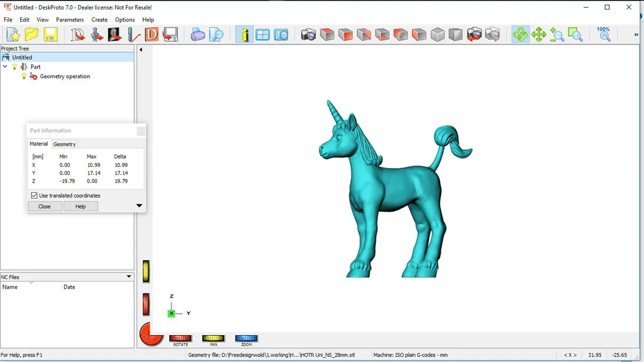Collapse the Part tree node

click(x=5, y=67)
